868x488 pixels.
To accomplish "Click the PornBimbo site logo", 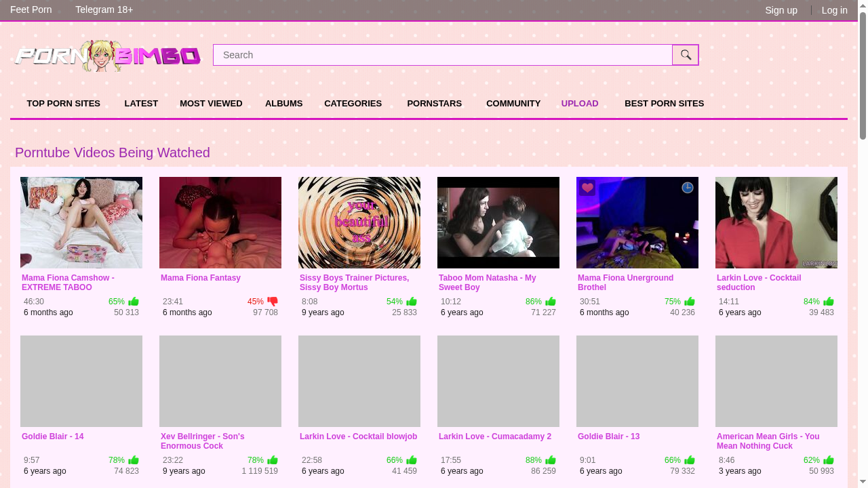I will coord(107,55).
